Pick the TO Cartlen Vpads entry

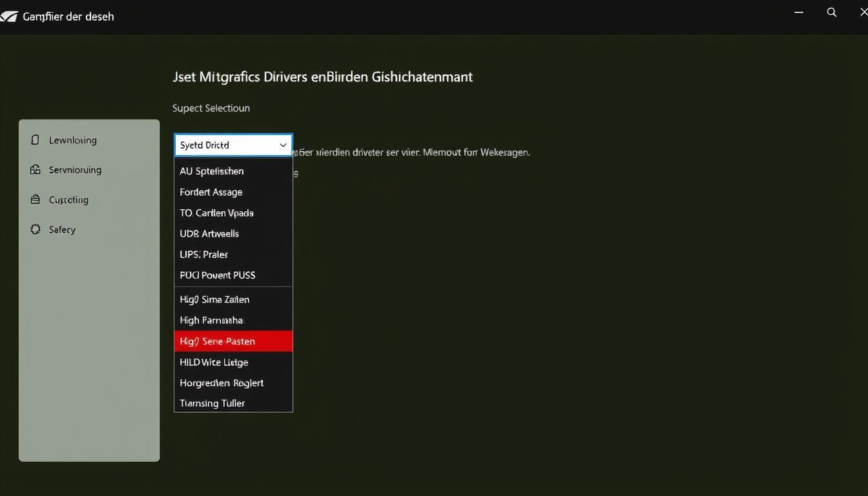tap(233, 212)
